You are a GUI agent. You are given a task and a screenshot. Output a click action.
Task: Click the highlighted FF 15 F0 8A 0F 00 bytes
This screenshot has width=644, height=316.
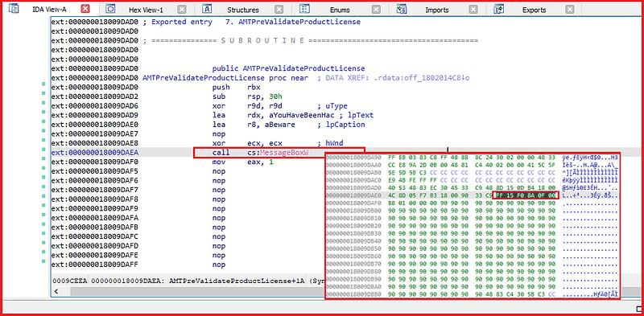pos(526,195)
